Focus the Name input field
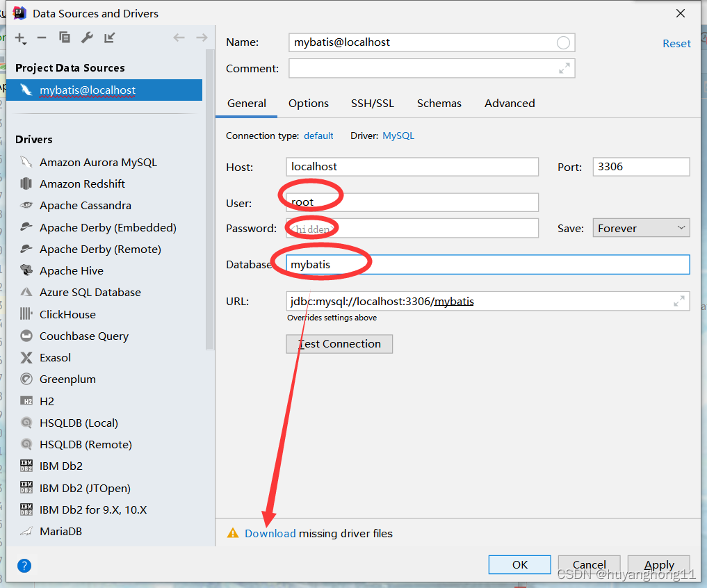Screen dimensions: 707x588 (x=432, y=43)
